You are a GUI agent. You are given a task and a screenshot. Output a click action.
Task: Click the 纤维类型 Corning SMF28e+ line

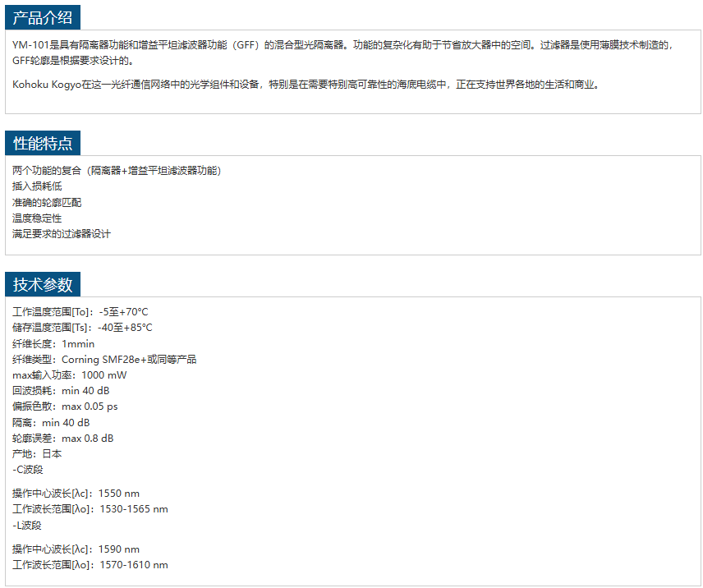104,359
